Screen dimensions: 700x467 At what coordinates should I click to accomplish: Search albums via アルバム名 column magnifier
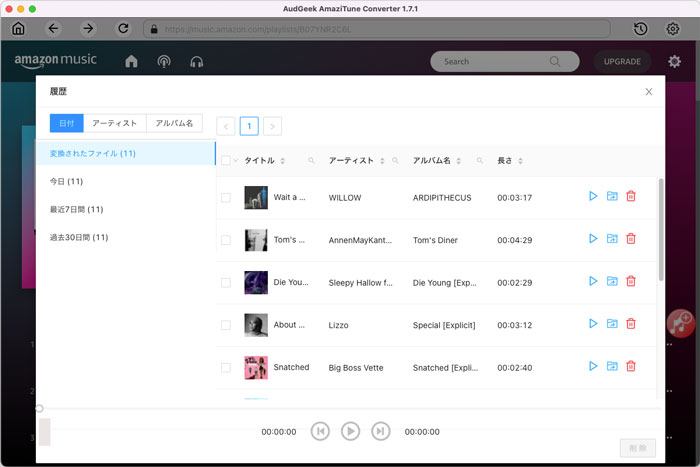479,161
